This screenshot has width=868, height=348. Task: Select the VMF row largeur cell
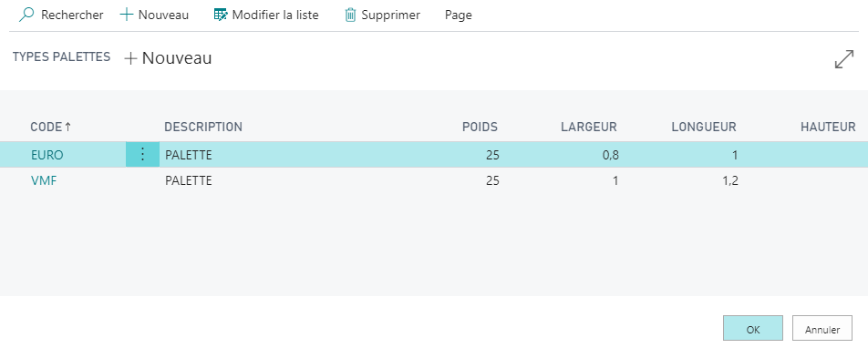[562, 180]
